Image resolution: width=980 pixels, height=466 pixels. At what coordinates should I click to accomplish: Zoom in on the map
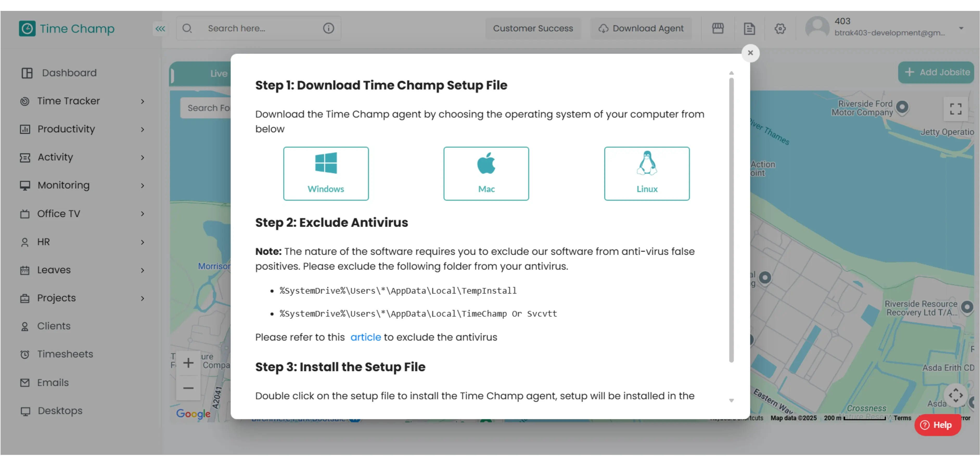point(188,362)
